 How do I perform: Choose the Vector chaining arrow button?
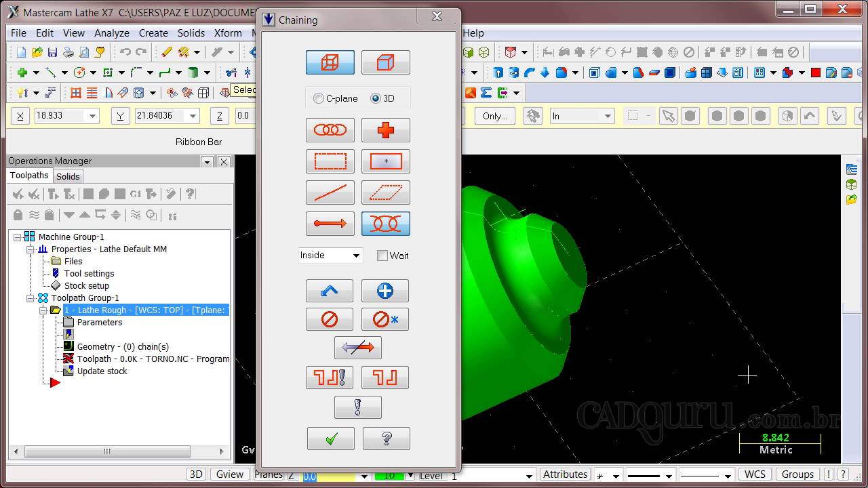click(x=330, y=224)
